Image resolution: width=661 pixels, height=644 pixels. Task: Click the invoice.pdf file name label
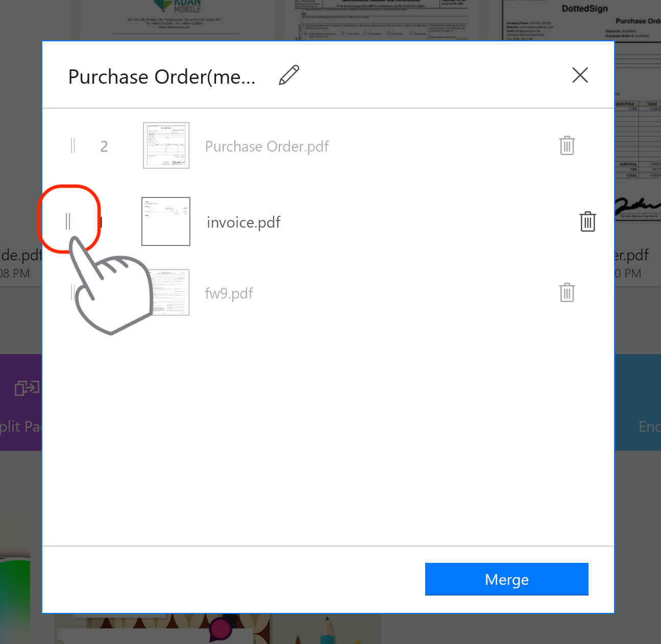(243, 222)
